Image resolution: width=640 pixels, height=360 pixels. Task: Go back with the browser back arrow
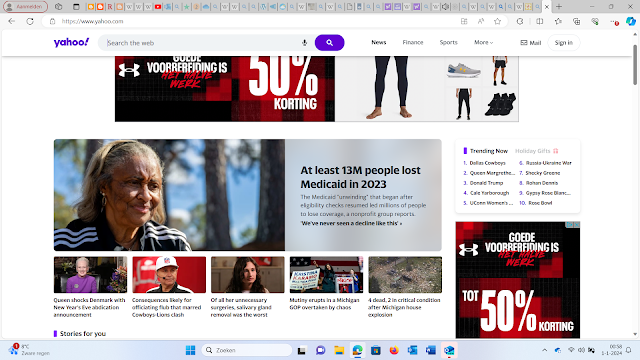click(11, 21)
